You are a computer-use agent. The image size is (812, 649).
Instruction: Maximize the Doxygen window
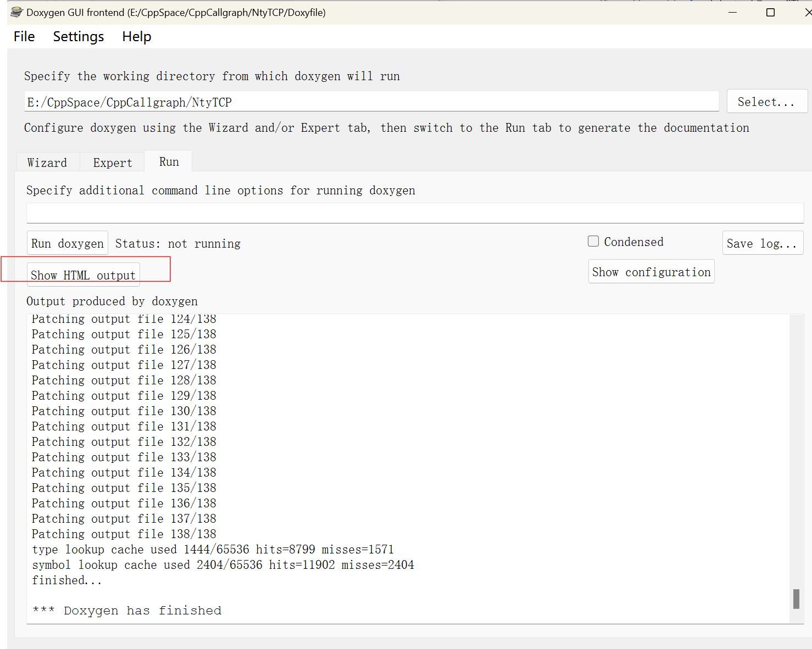point(771,12)
